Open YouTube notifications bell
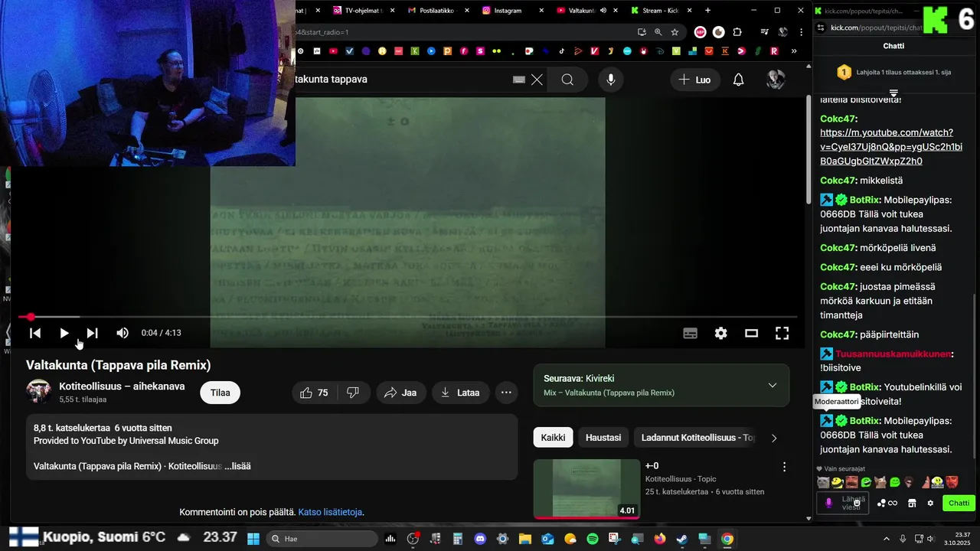Image resolution: width=980 pixels, height=551 pixels. pyautogui.click(x=738, y=80)
